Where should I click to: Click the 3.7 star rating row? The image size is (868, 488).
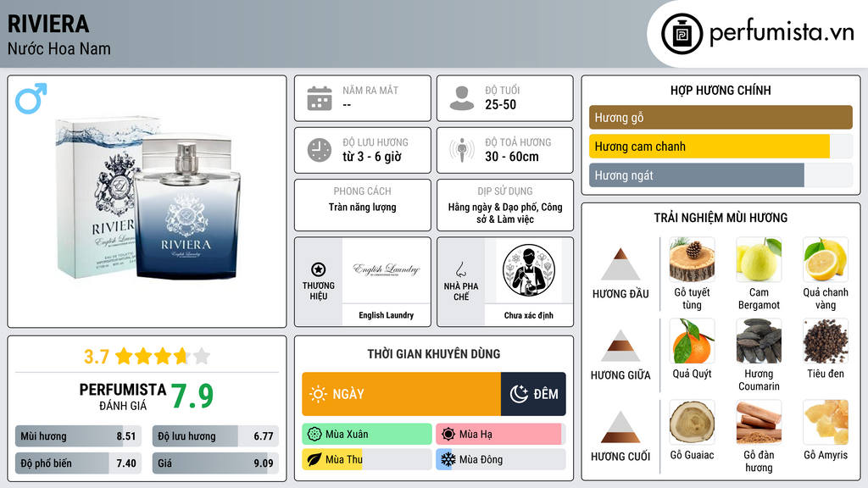pos(147,357)
